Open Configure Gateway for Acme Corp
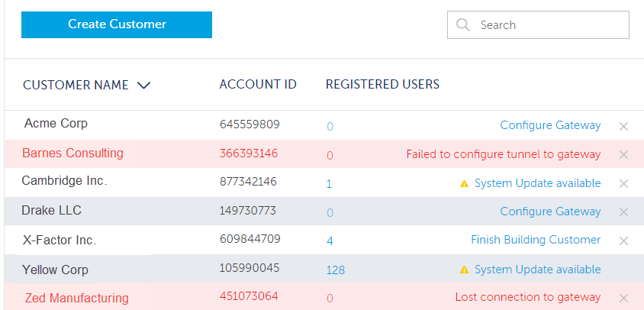Screen dimensions: 644x310 550,125
